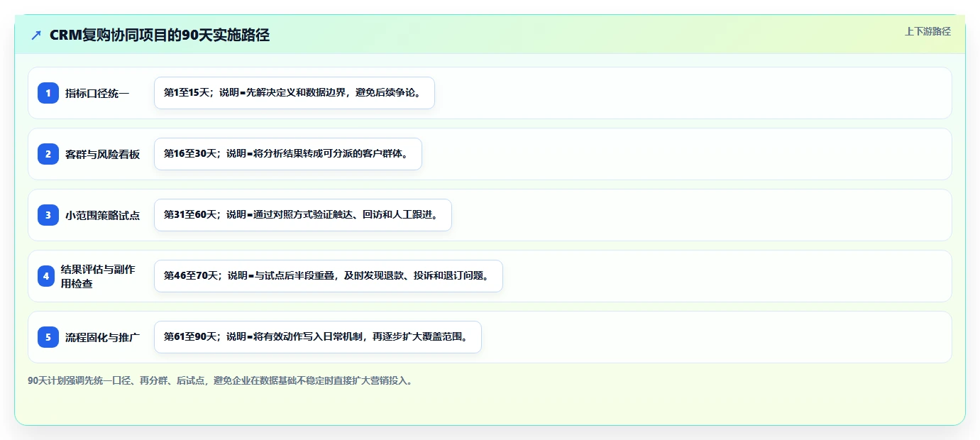Open the 第31至60天 description box

click(x=303, y=215)
